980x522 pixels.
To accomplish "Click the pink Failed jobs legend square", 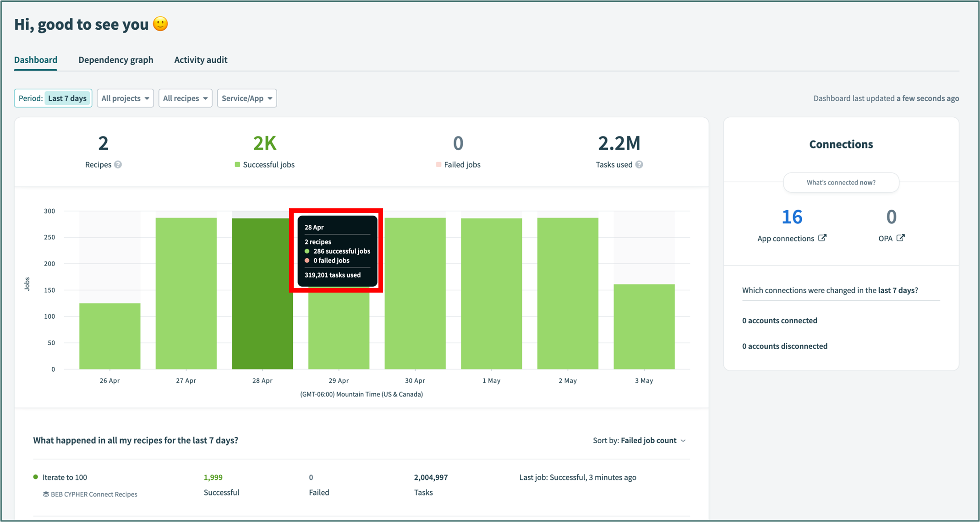I will coord(438,164).
